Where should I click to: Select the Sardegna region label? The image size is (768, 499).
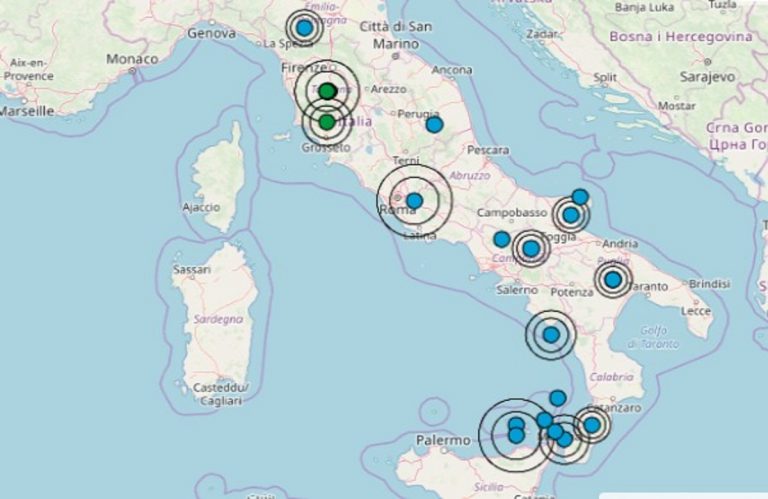218,319
